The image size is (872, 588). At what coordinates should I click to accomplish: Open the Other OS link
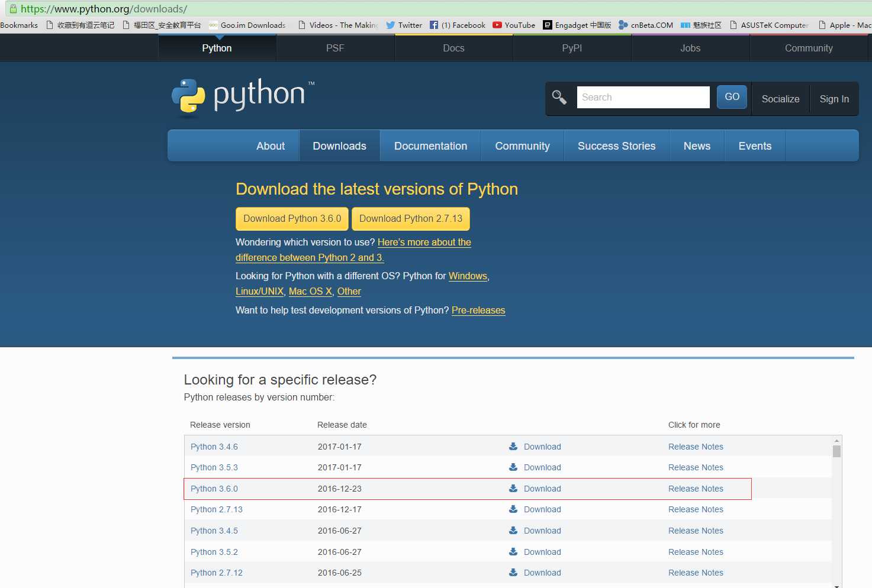pyautogui.click(x=349, y=291)
